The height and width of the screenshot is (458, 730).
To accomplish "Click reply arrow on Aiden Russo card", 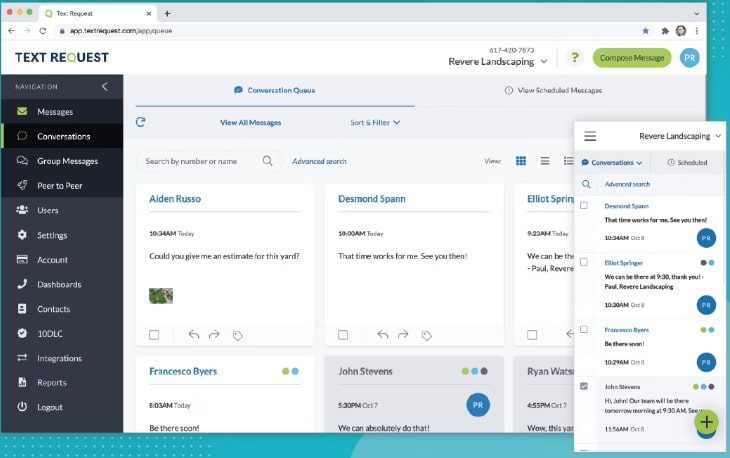I will tap(194, 335).
